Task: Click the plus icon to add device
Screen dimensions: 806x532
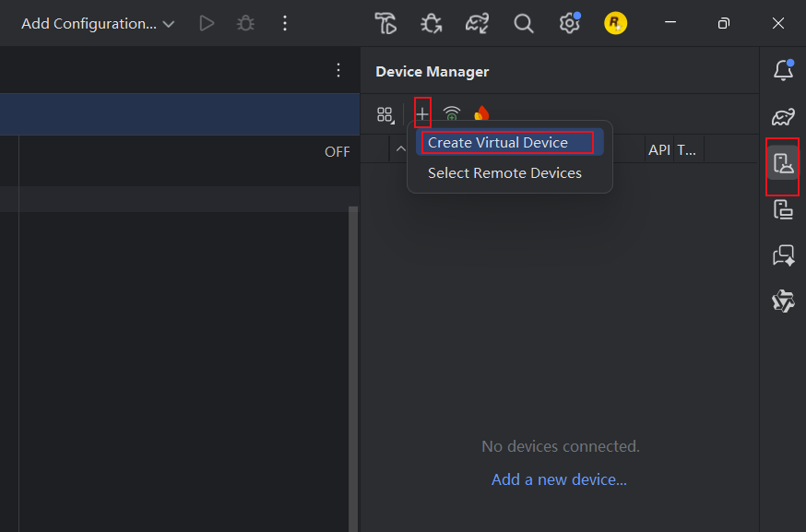Action: coord(422,114)
